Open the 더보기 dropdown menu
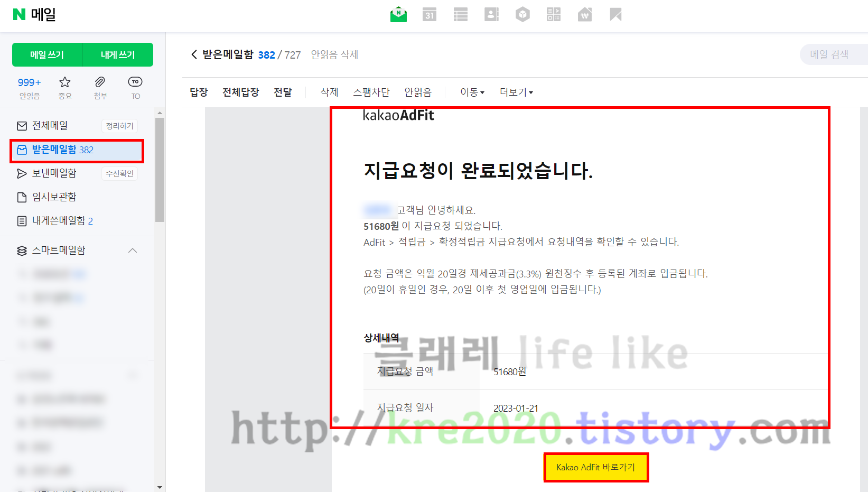 (516, 92)
